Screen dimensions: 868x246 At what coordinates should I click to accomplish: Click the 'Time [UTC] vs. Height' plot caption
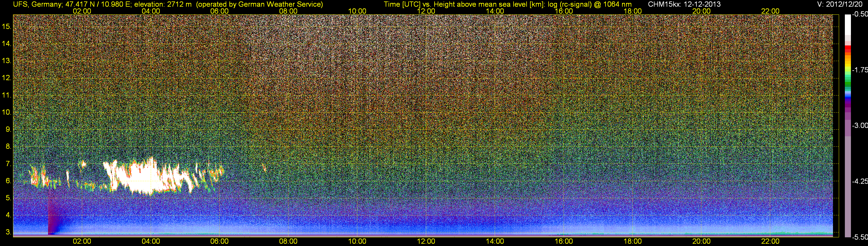coord(420,4)
